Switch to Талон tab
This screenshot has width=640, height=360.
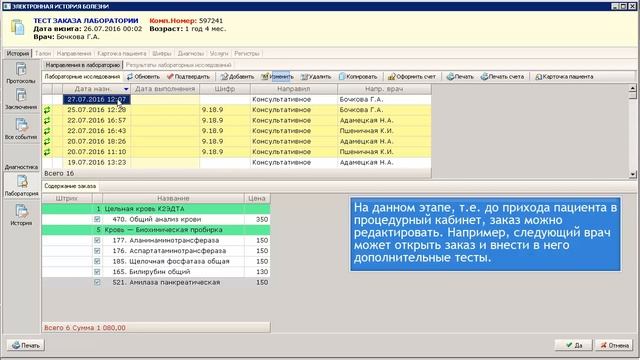click(x=43, y=53)
